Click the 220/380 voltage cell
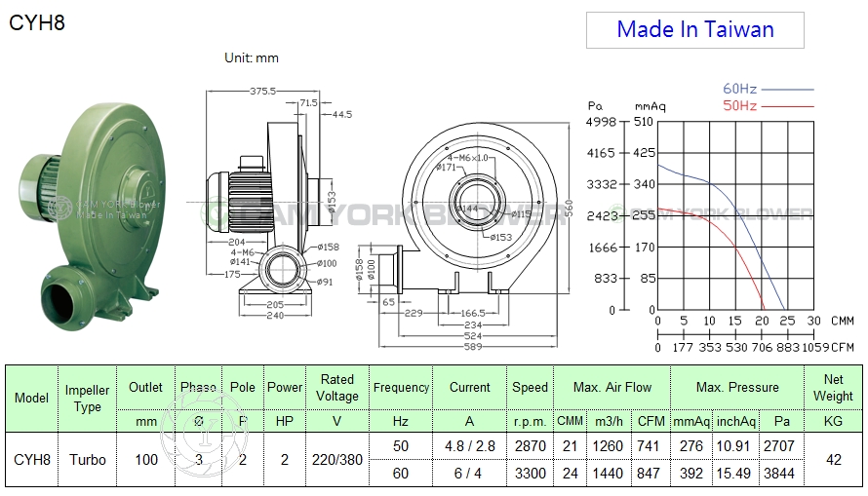The image size is (868, 496). point(337,460)
